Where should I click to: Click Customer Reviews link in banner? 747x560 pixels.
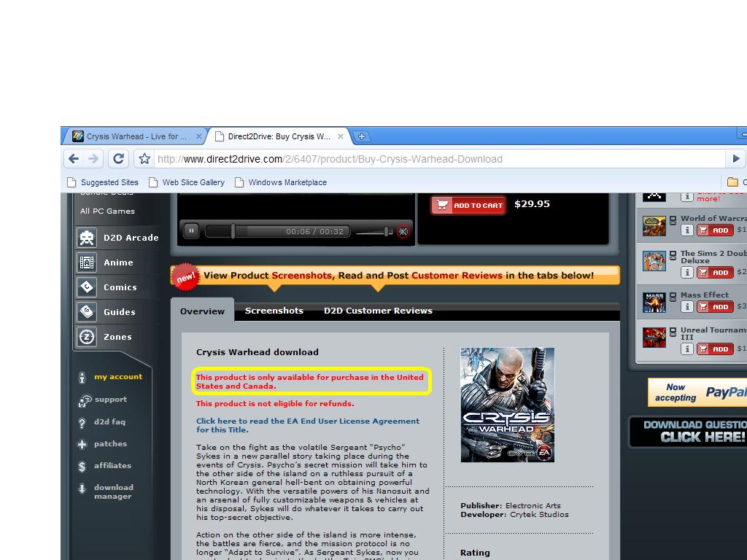click(x=457, y=275)
